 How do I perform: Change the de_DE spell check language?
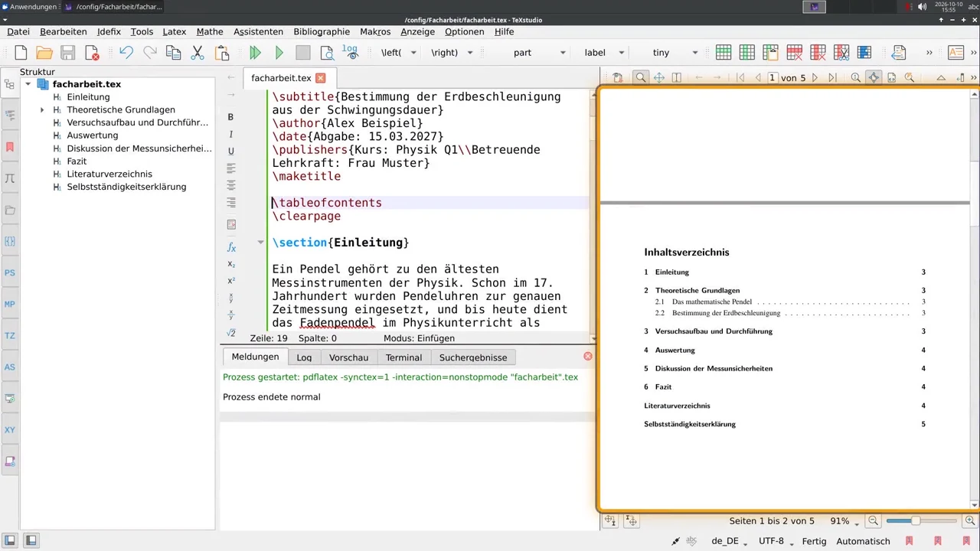click(730, 541)
